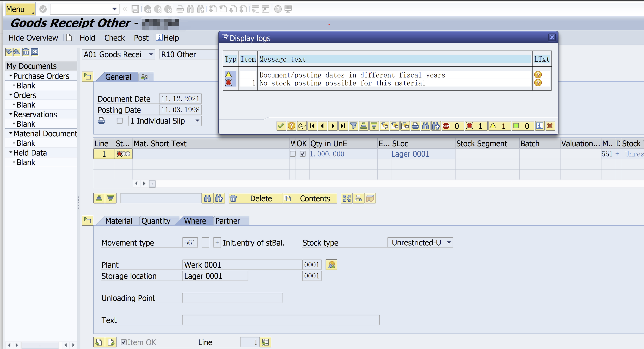Click the red traffic-light status icon in line 1
Screen dimensions: 644x349
123,154
